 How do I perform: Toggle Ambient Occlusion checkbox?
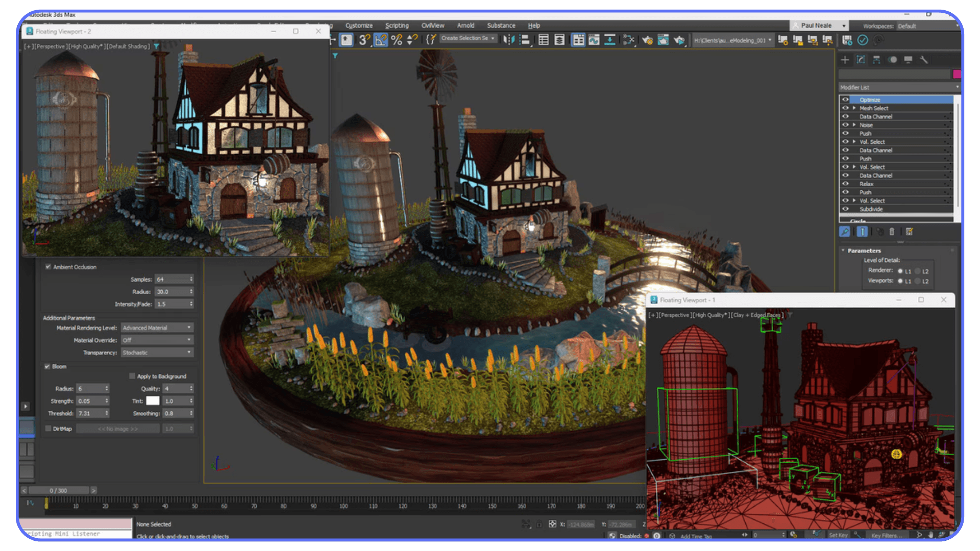(48, 267)
